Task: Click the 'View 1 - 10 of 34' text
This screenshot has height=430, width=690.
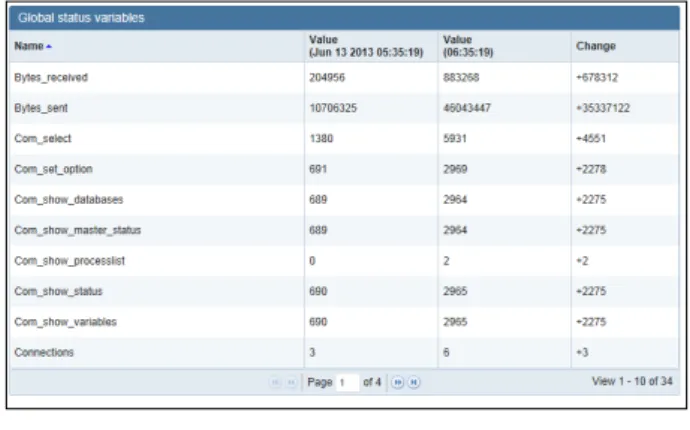Action: click(632, 382)
